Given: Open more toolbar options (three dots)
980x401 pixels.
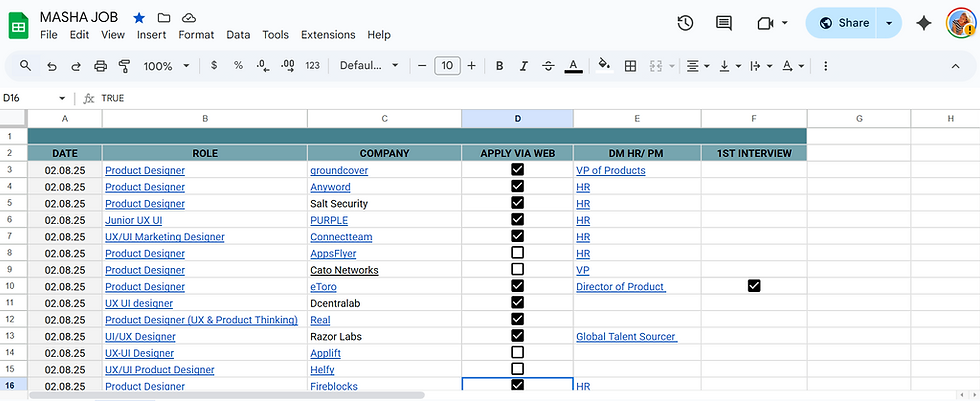Looking at the screenshot, I should pyautogui.click(x=826, y=66).
